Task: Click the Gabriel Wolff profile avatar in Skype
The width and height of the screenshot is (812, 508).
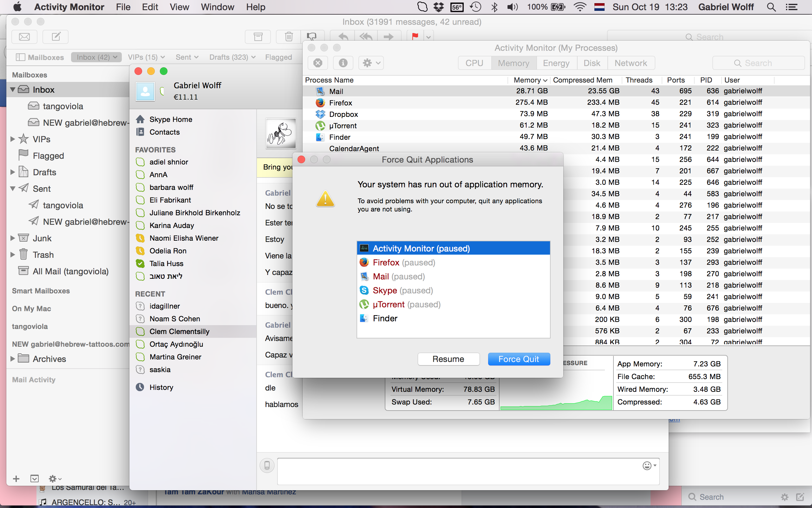Action: tap(145, 91)
